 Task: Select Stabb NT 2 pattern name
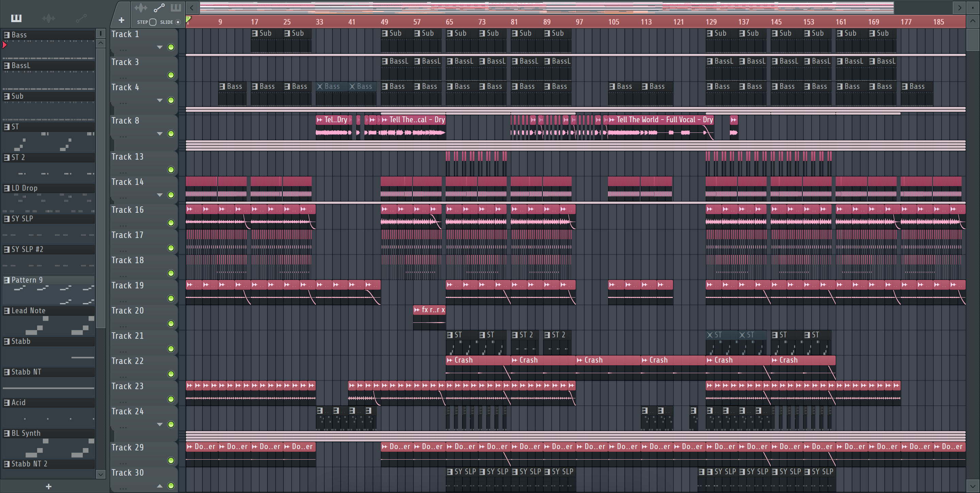click(x=29, y=464)
